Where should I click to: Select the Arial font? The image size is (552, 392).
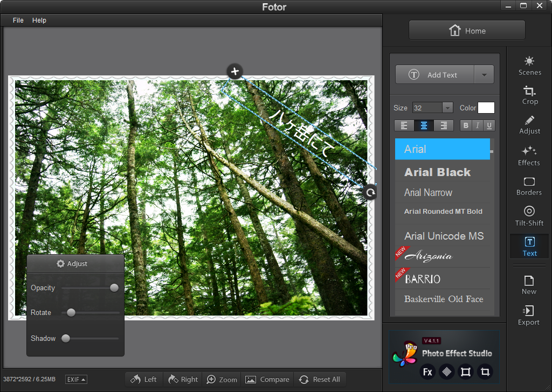443,149
